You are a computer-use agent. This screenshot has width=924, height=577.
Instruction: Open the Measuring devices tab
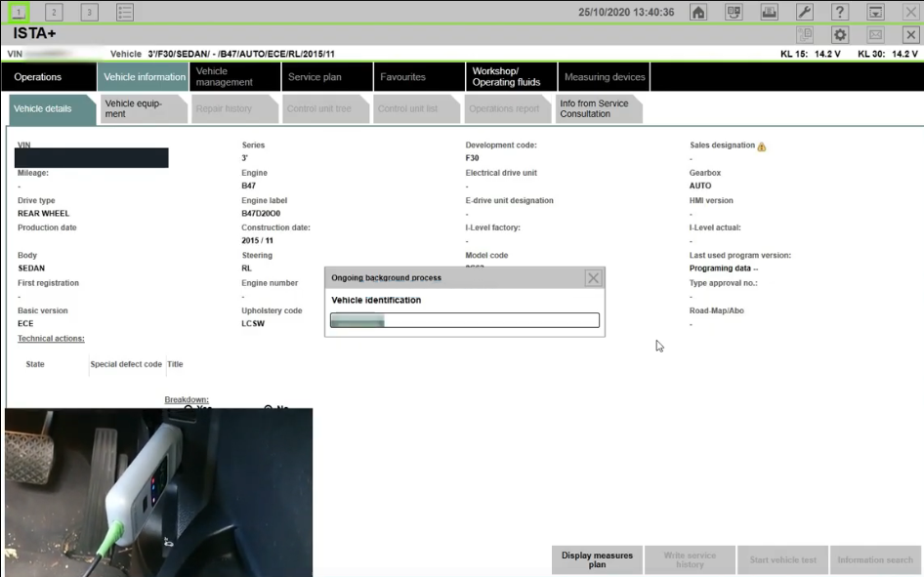[604, 76]
